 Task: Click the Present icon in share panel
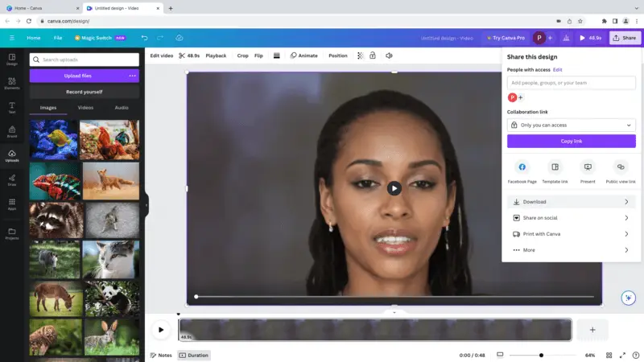coord(588,167)
